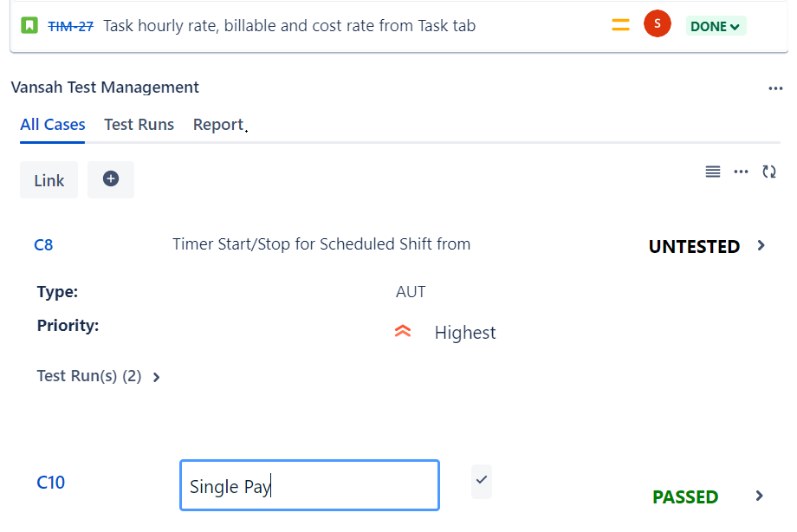Click the green story issue type icon
This screenshot has width=797, height=532.
pos(29,25)
